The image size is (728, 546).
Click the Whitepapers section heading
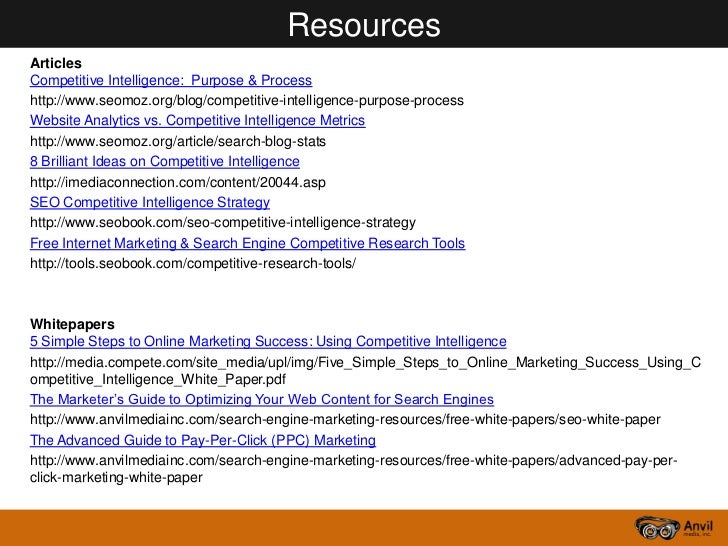click(x=72, y=324)
